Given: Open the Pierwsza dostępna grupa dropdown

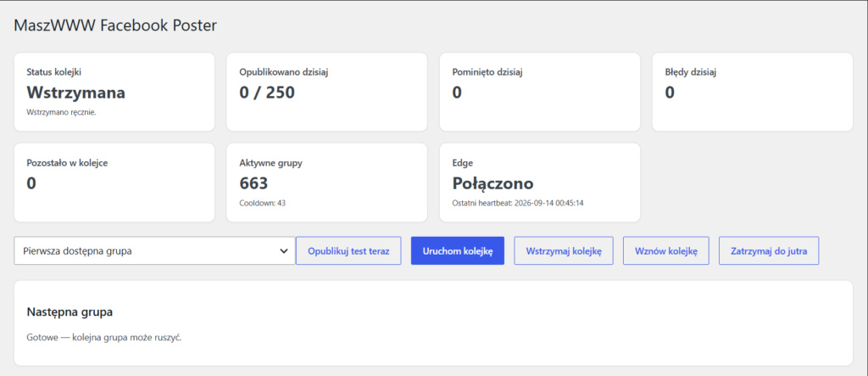Looking at the screenshot, I should pyautogui.click(x=154, y=250).
